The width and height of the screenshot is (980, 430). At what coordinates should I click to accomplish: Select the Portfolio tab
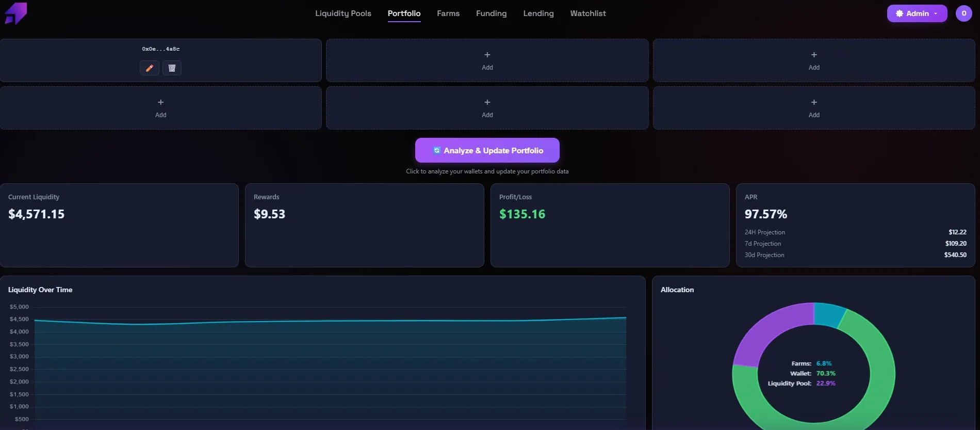pyautogui.click(x=404, y=13)
